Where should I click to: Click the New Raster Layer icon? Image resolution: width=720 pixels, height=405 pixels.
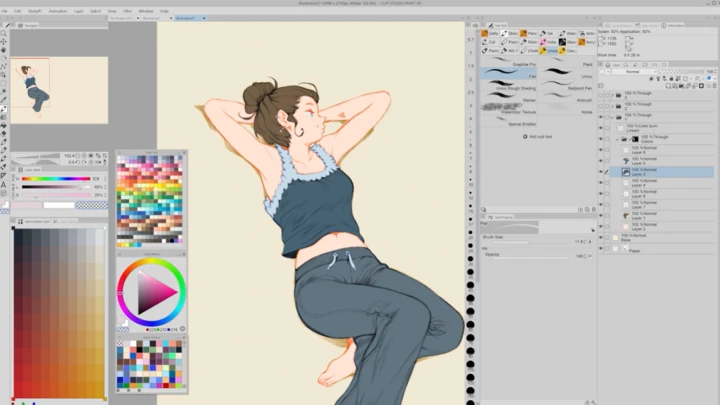668,86
